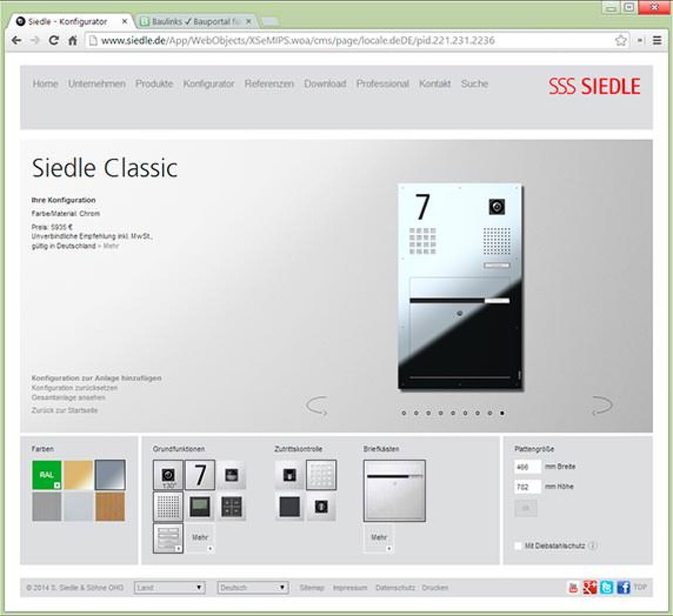Bookmark page with star icon
The width and height of the screenshot is (673, 616).
621,40
